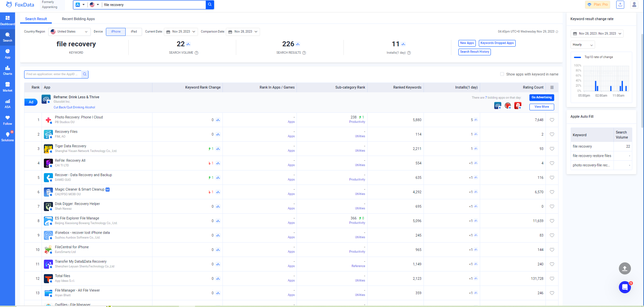The width and height of the screenshot is (644, 307).
Task: Sort by Ranked Keywords column header
Action: [x=407, y=88]
